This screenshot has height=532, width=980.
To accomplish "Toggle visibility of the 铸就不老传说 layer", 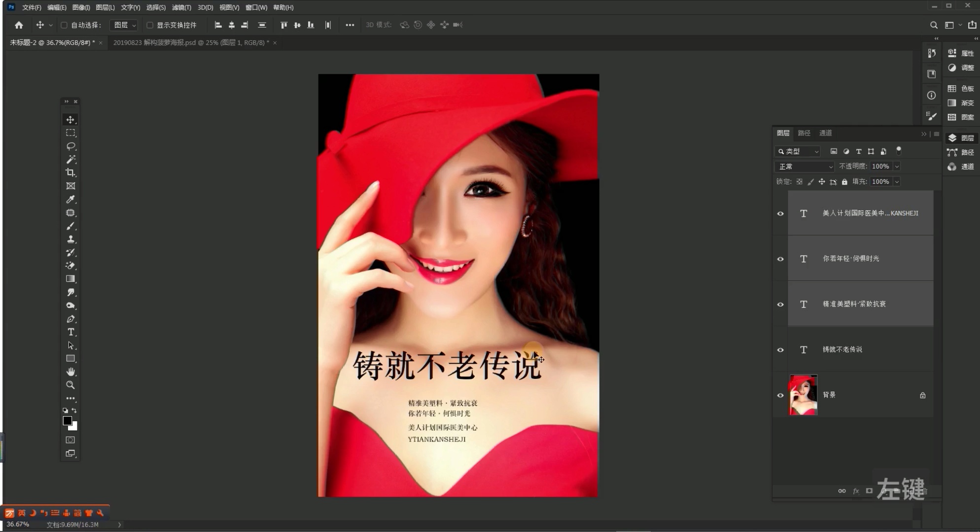I will 780,350.
